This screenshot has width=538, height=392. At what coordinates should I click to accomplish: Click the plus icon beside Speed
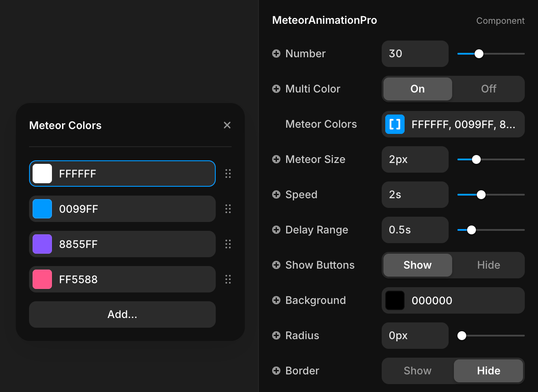pyautogui.click(x=276, y=195)
